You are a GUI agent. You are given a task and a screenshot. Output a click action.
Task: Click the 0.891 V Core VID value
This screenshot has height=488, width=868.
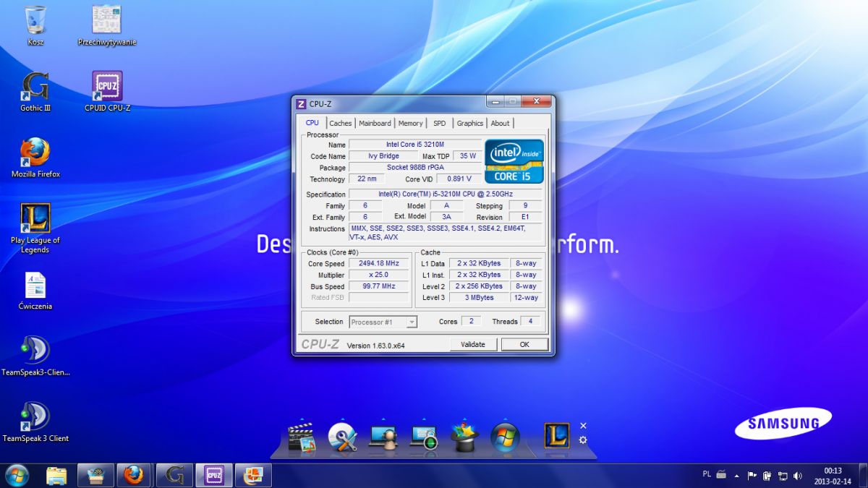459,179
